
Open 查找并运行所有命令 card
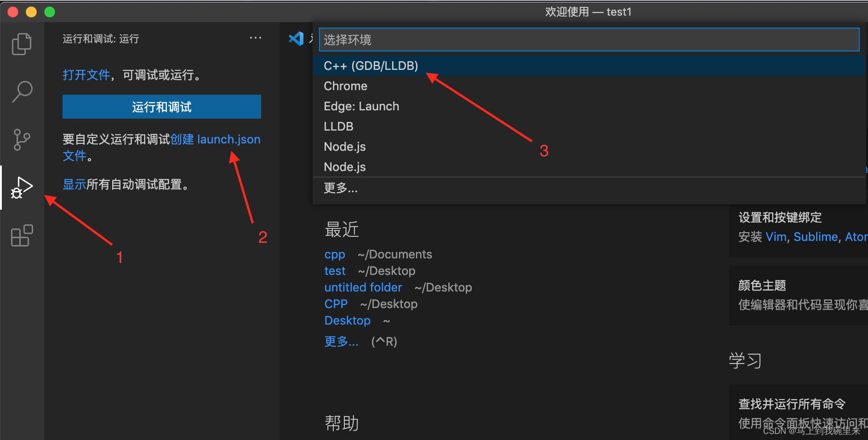tap(799, 412)
